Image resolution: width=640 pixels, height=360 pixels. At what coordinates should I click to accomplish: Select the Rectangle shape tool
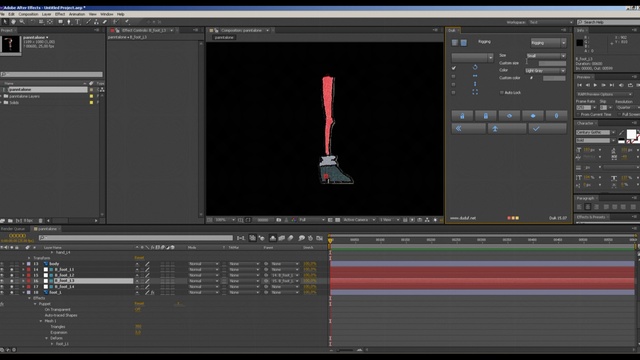(x=60, y=22)
